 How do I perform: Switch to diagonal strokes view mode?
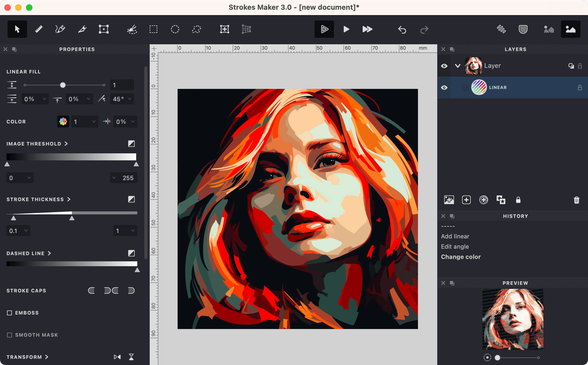point(502,29)
